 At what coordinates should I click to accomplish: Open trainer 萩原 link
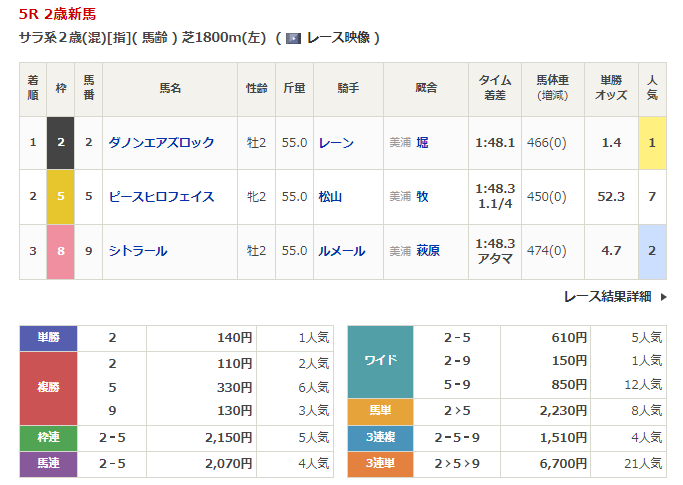click(429, 251)
